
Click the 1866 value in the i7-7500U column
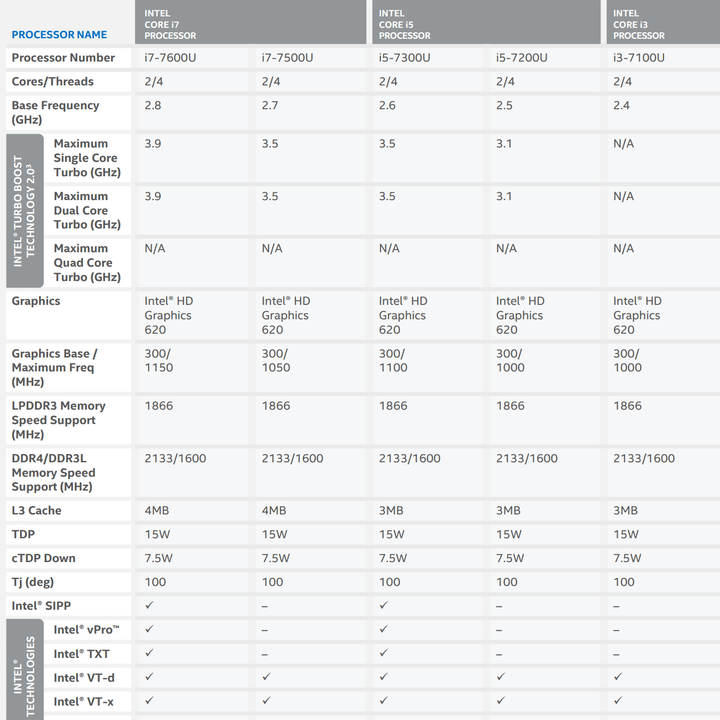tap(276, 406)
